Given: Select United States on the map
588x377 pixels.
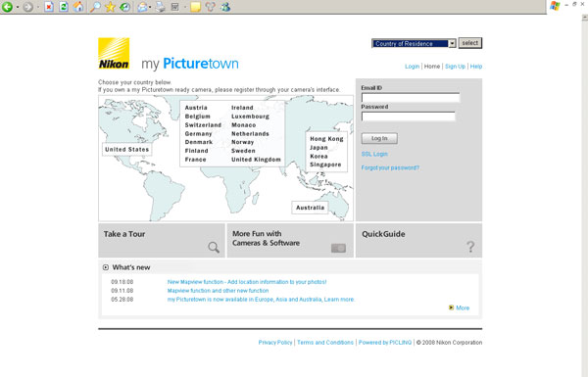Looking at the screenshot, I should click(126, 149).
